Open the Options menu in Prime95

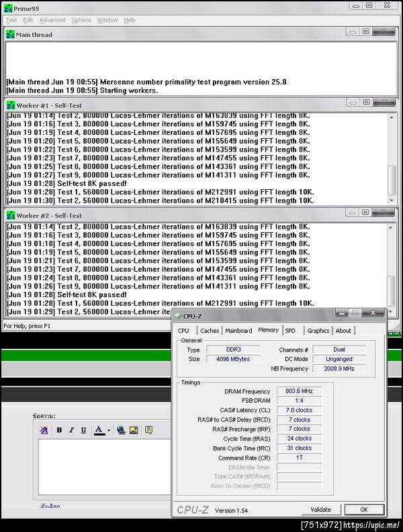coord(81,20)
